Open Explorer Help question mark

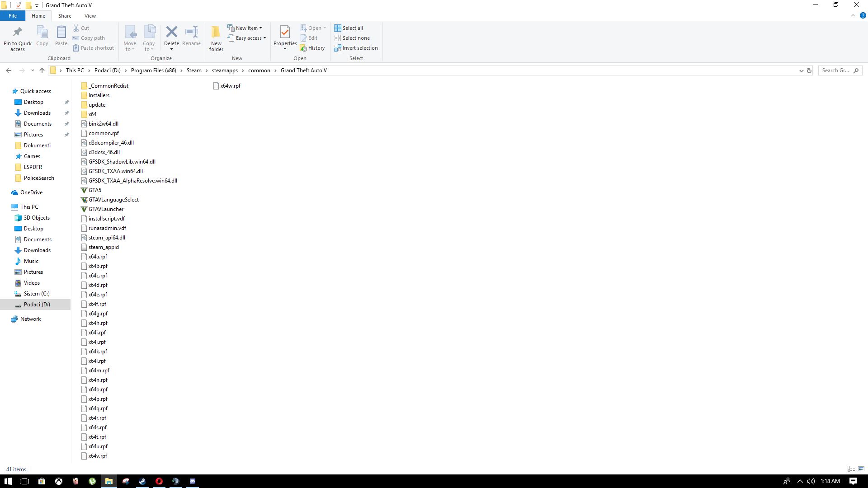click(x=863, y=15)
